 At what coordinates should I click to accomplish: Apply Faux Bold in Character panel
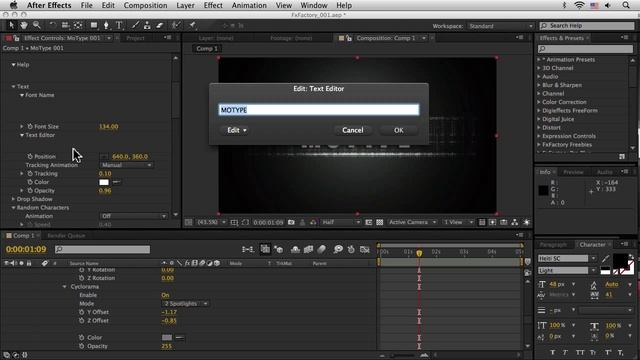click(553, 352)
